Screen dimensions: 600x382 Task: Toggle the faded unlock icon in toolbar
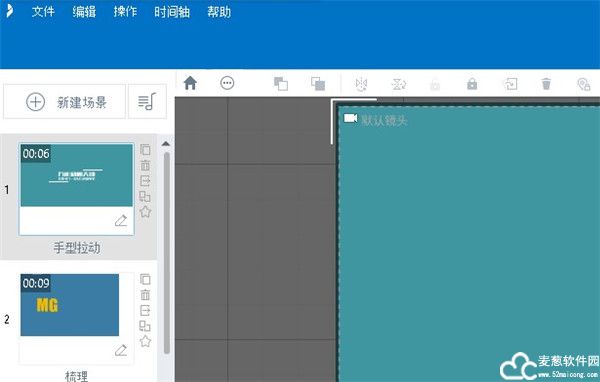435,85
